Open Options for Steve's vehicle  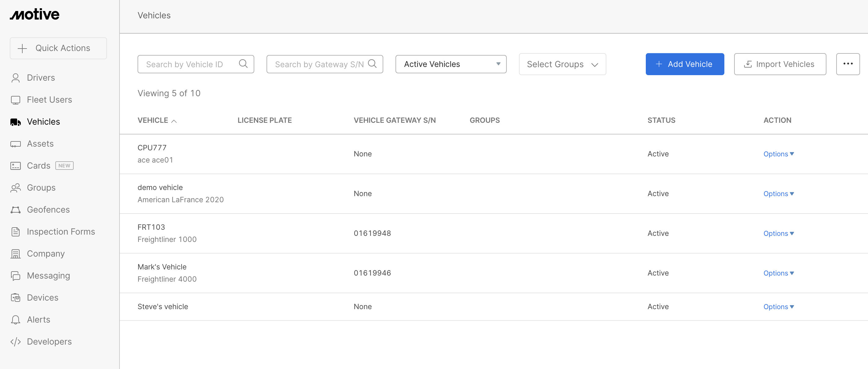[x=778, y=307]
